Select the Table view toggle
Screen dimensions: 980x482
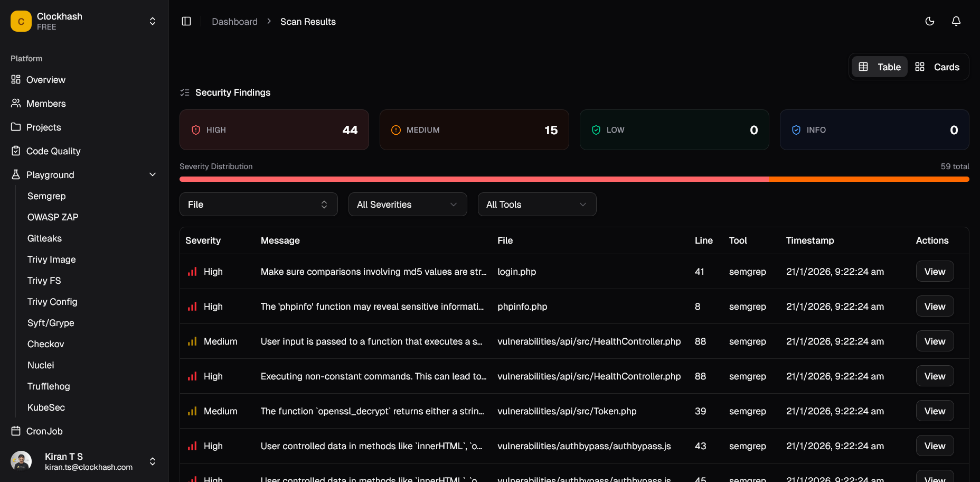click(879, 67)
